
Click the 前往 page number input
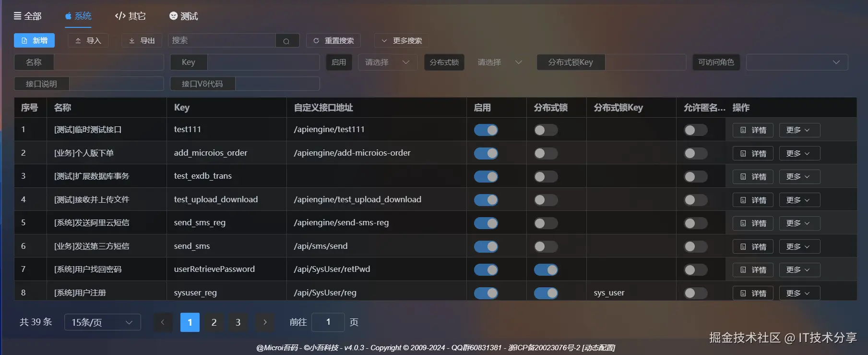328,322
